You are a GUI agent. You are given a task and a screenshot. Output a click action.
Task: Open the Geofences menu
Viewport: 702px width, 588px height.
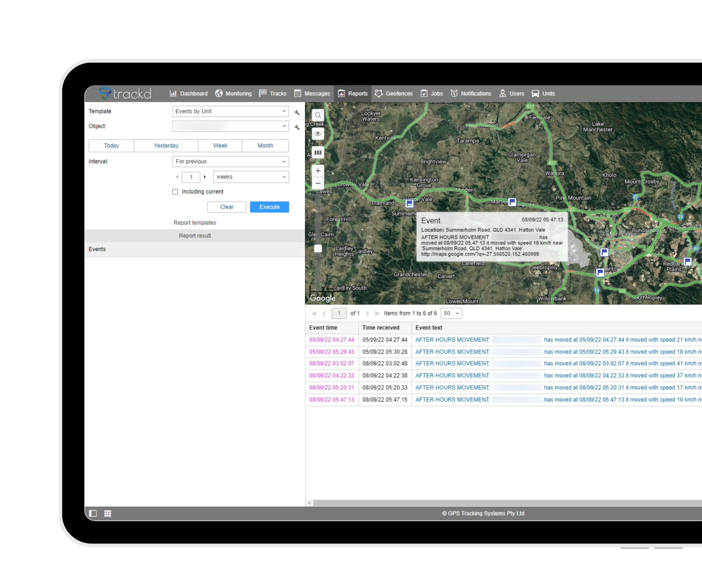tap(394, 93)
